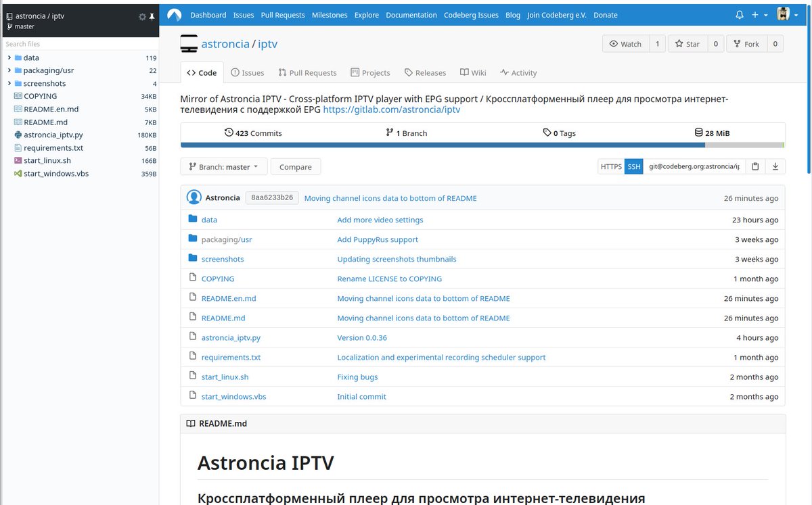Open the Projects tab
This screenshot has height=505, width=812.
coord(370,72)
